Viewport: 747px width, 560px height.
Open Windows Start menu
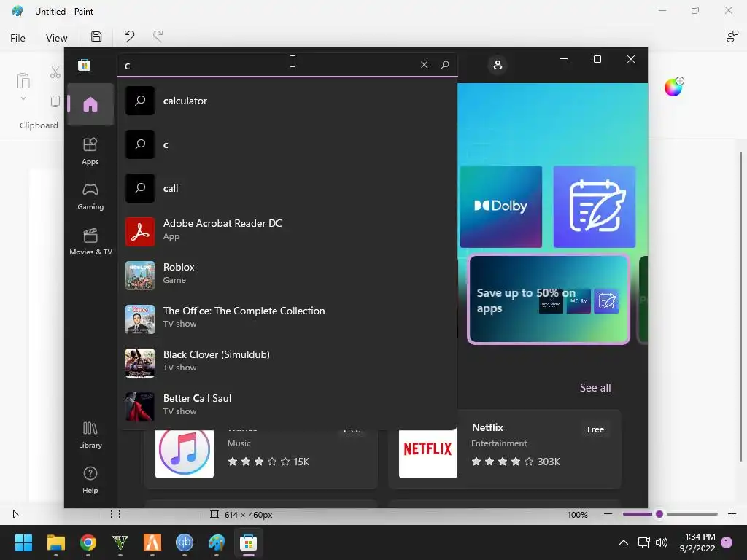23,542
